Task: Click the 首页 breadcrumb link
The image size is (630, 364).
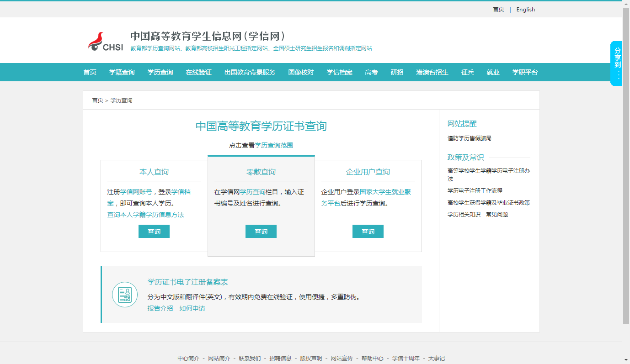Action: (97, 100)
